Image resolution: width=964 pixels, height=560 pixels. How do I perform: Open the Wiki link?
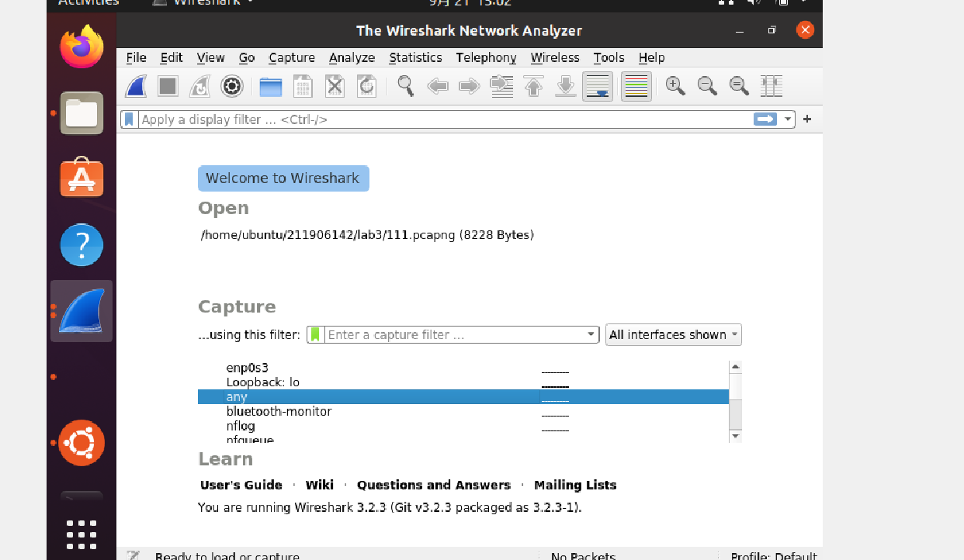click(x=320, y=486)
